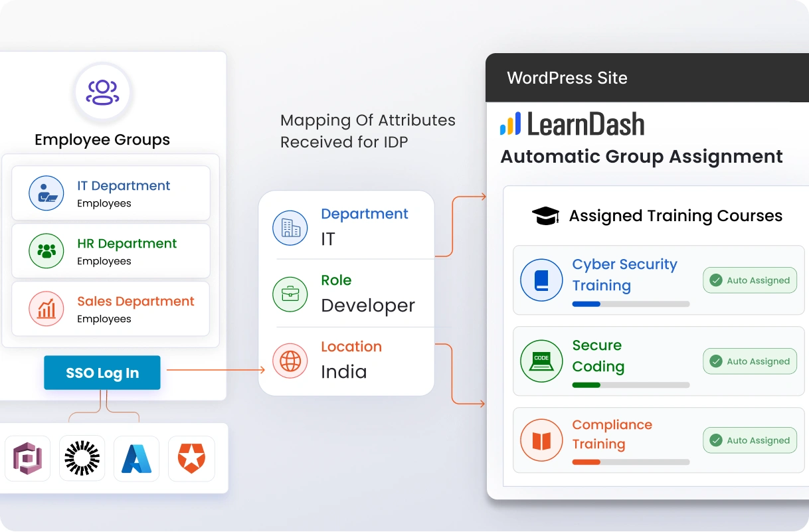Viewport: 809px width, 532px height.
Task: Click the Compliance Training open book icon
Action: [x=541, y=440]
